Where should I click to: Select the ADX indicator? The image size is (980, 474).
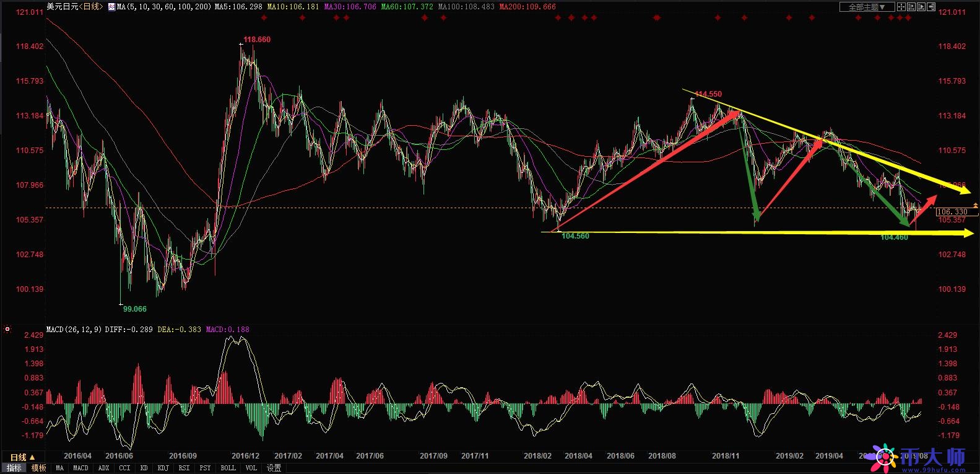(x=104, y=468)
